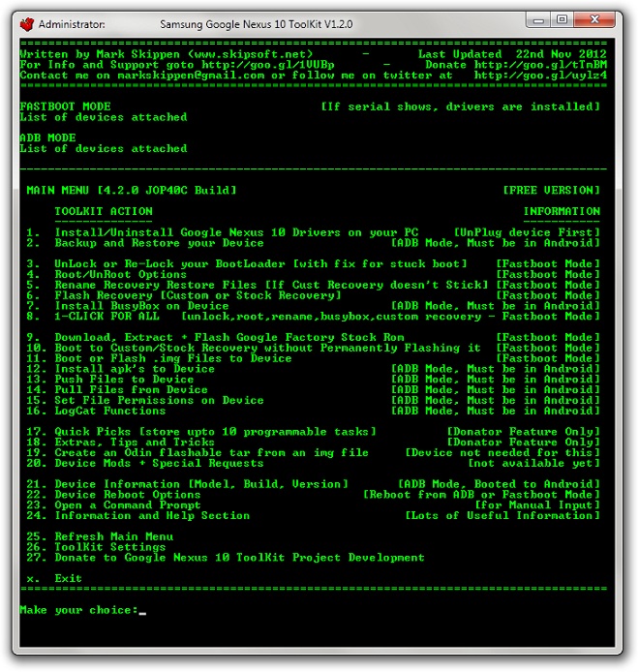Click the 'Make your choice:' input prompt

(83, 610)
